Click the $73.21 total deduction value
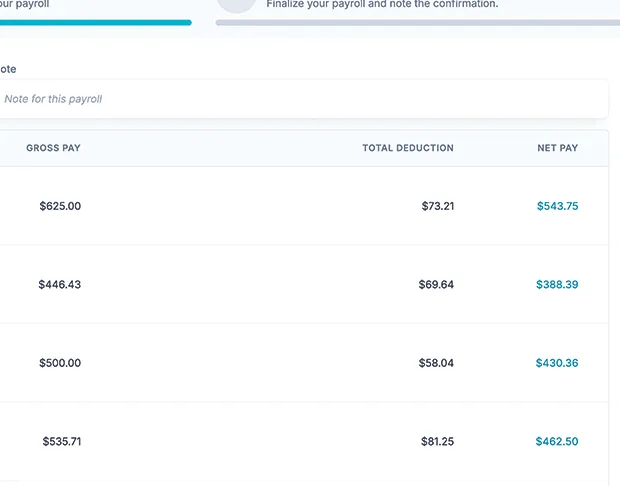Image resolution: width=620 pixels, height=486 pixels. click(x=437, y=206)
